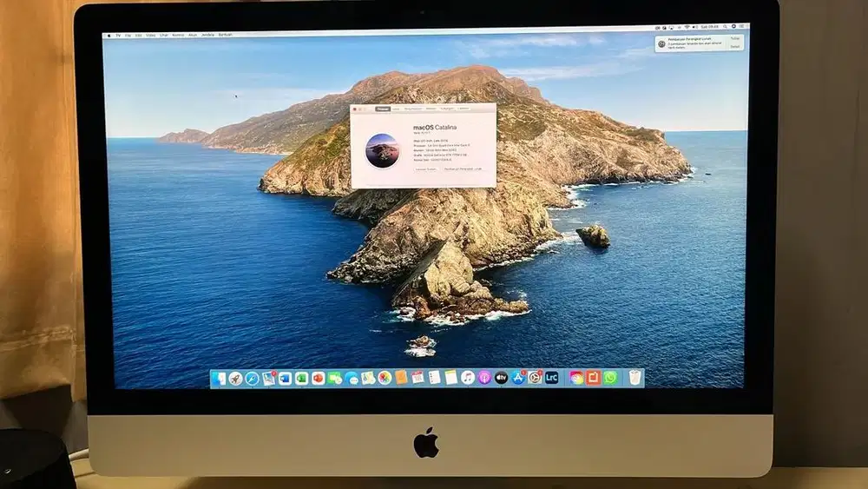Open Apple TV app in Dock
Image resolution: width=868 pixels, height=489 pixels.
click(501, 378)
